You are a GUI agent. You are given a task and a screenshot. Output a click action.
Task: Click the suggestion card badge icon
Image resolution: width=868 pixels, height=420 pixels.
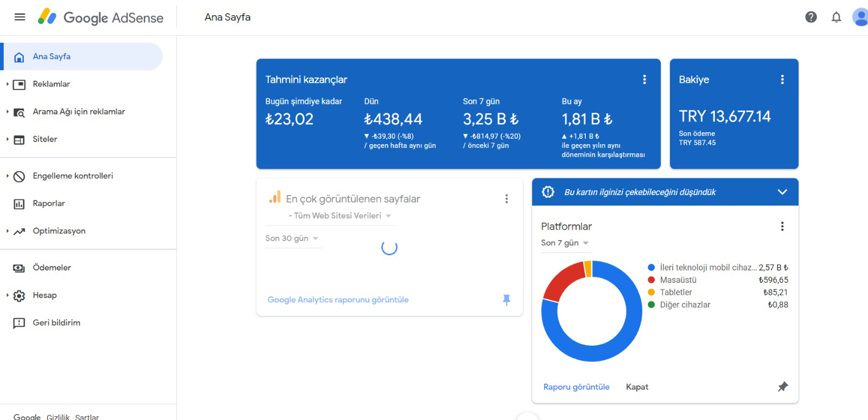548,192
